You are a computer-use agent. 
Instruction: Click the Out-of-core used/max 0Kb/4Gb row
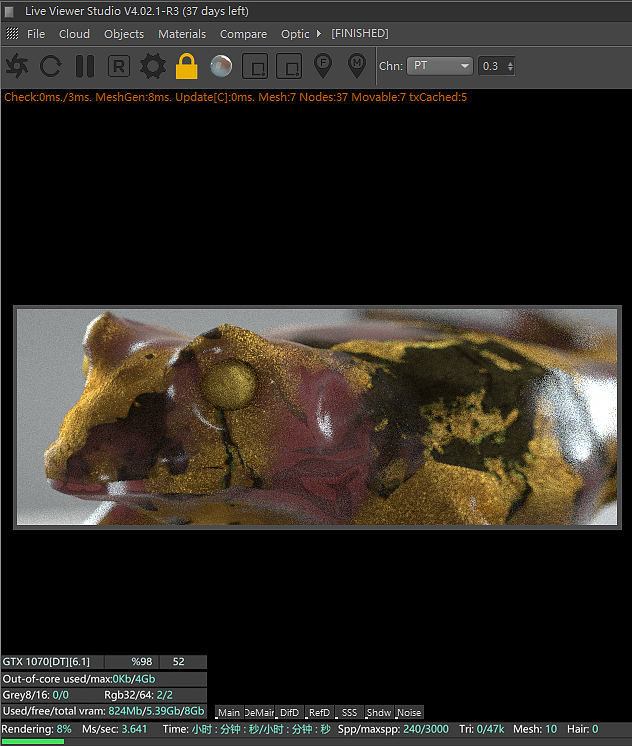(104, 679)
